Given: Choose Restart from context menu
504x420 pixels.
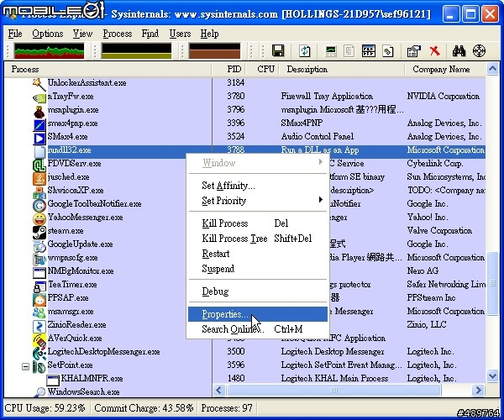Looking at the screenshot, I should tap(257, 254).
